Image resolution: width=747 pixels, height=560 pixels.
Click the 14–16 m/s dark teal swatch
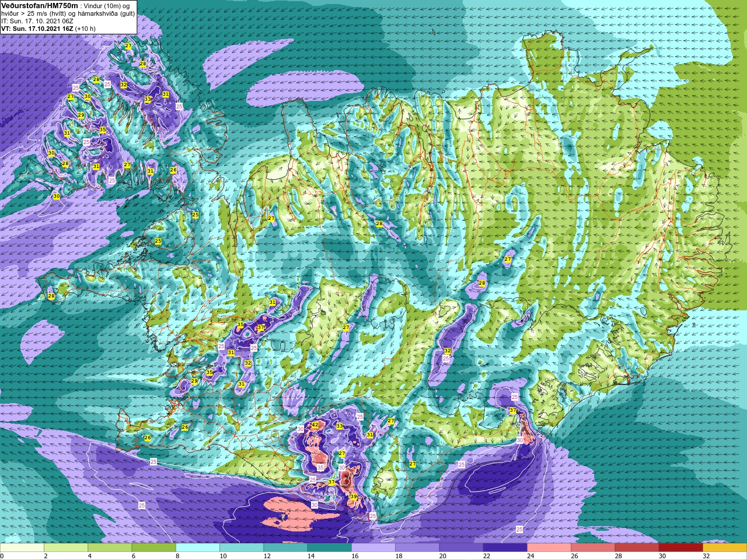(329, 548)
